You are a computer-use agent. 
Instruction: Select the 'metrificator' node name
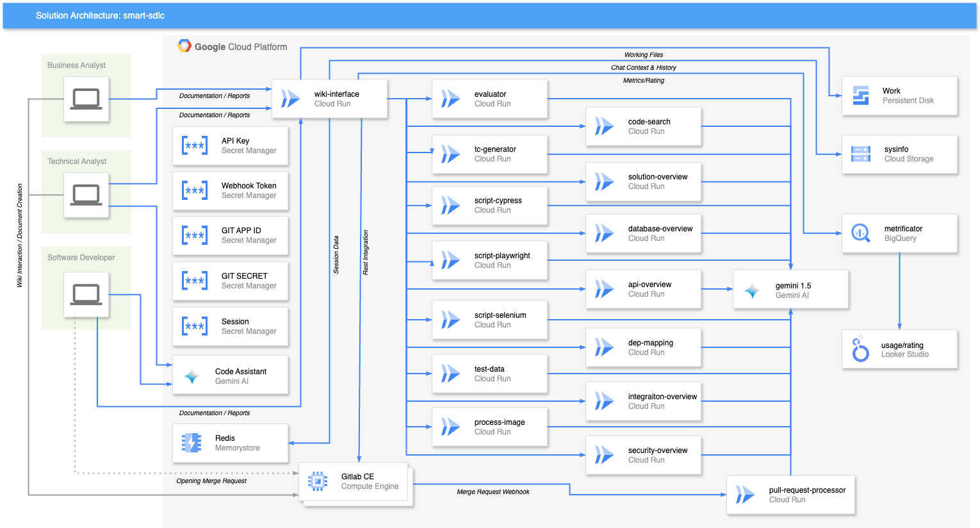pyautogui.click(x=903, y=229)
